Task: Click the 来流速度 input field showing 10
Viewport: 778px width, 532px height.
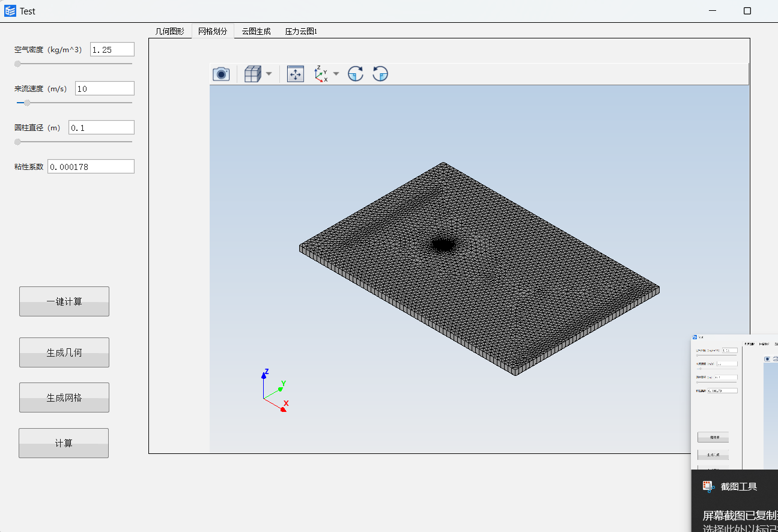Action: (105, 88)
